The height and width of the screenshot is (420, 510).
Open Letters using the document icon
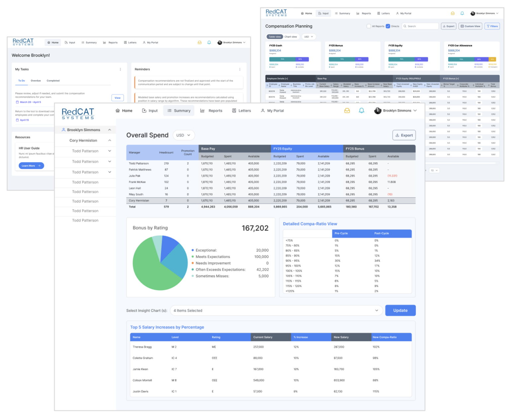click(x=233, y=110)
